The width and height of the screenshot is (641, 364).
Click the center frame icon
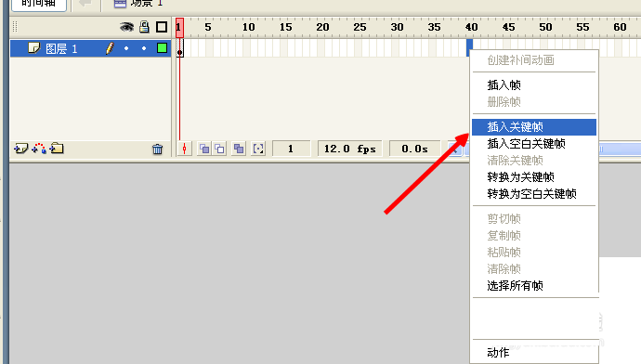coord(184,149)
